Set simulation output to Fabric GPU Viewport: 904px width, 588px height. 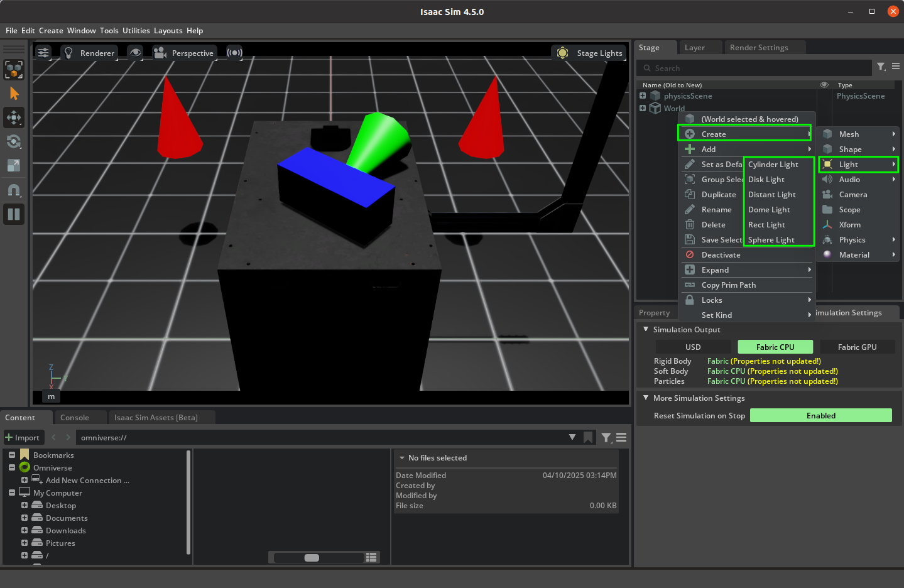857,347
